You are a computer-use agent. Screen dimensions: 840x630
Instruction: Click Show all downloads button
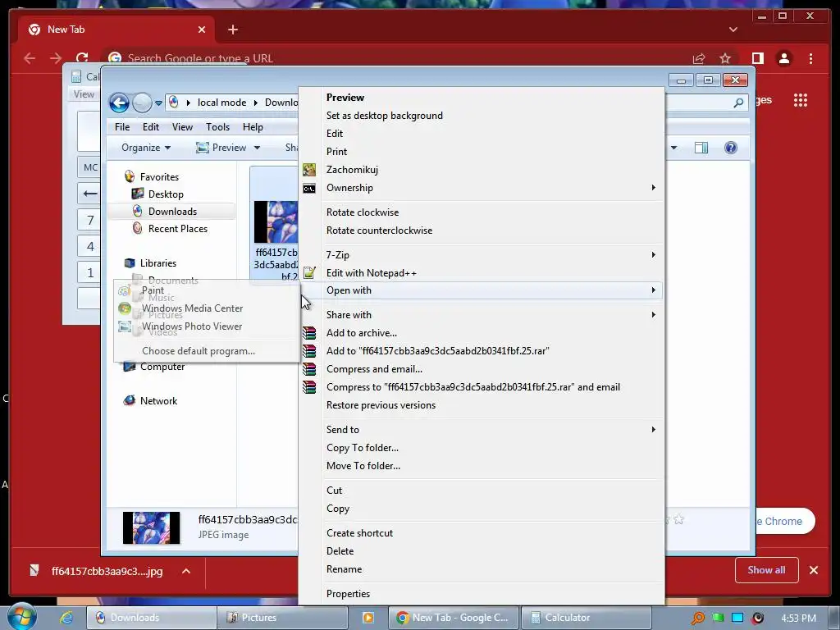click(767, 571)
